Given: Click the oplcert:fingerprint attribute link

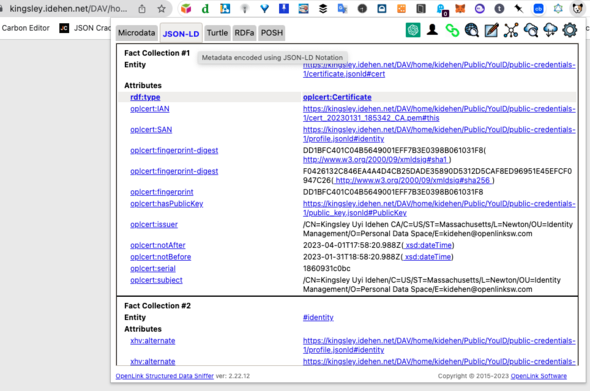Looking at the screenshot, I should coord(162,192).
